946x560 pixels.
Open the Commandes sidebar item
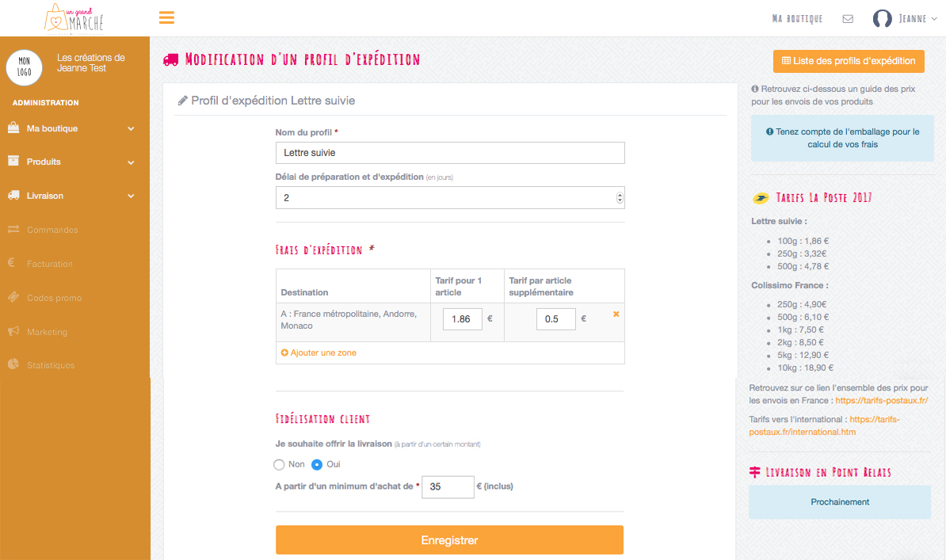coord(52,230)
